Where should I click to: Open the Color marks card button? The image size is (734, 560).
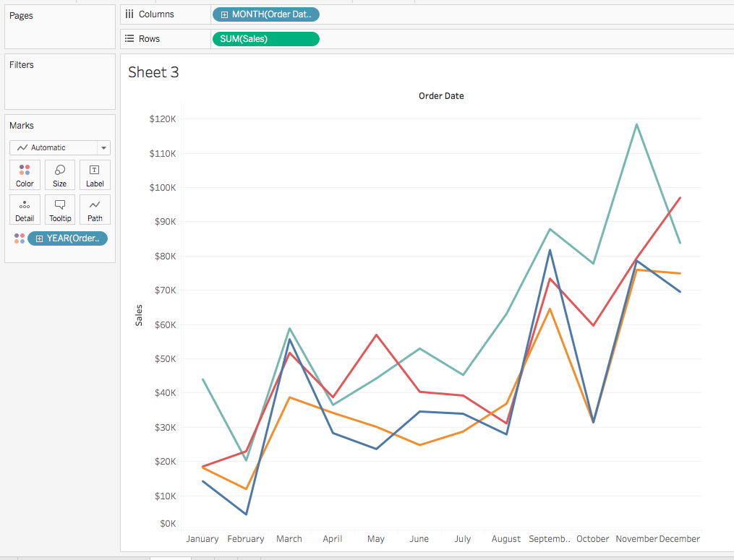tap(25, 175)
